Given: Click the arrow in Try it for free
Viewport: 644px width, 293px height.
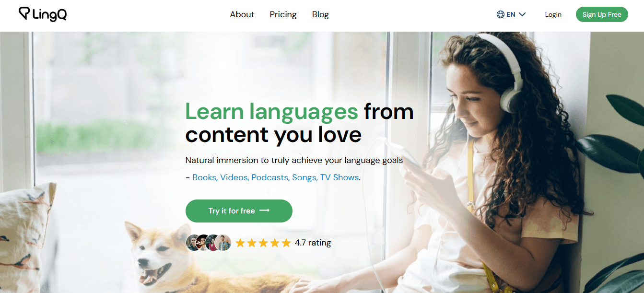Looking at the screenshot, I should pos(264,211).
